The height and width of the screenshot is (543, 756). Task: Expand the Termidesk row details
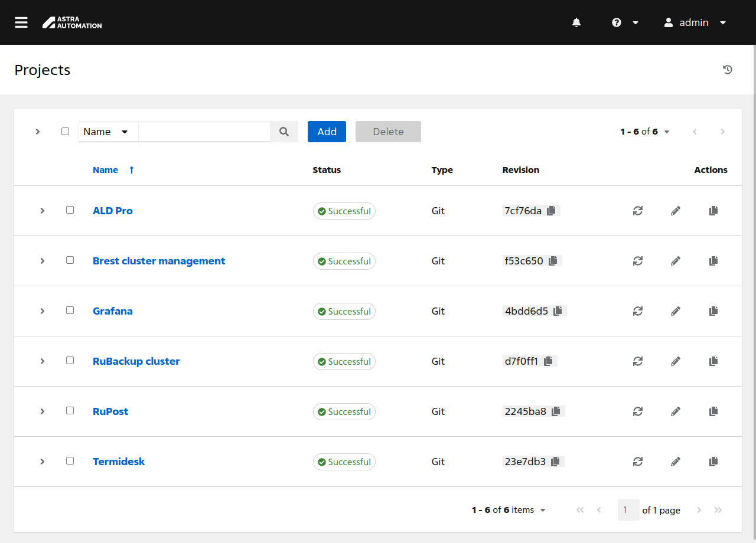tap(43, 462)
